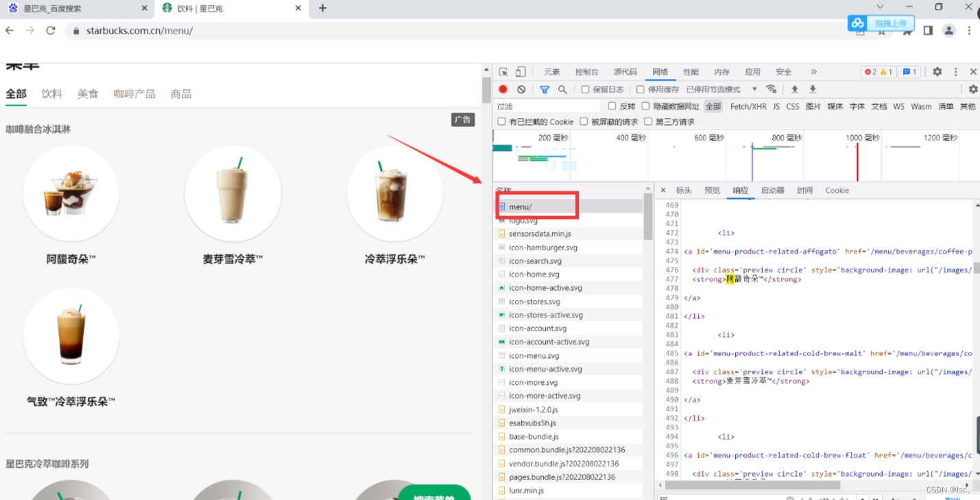
Task: Filter requests by CSS type
Action: [x=792, y=106]
